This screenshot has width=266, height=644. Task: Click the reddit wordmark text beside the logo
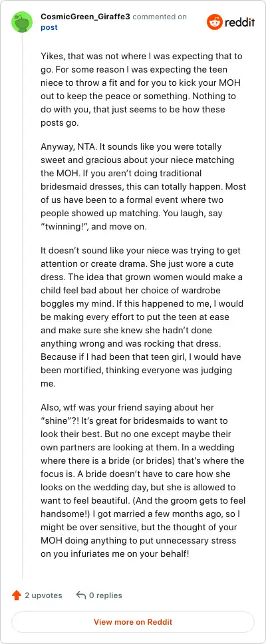click(x=239, y=22)
